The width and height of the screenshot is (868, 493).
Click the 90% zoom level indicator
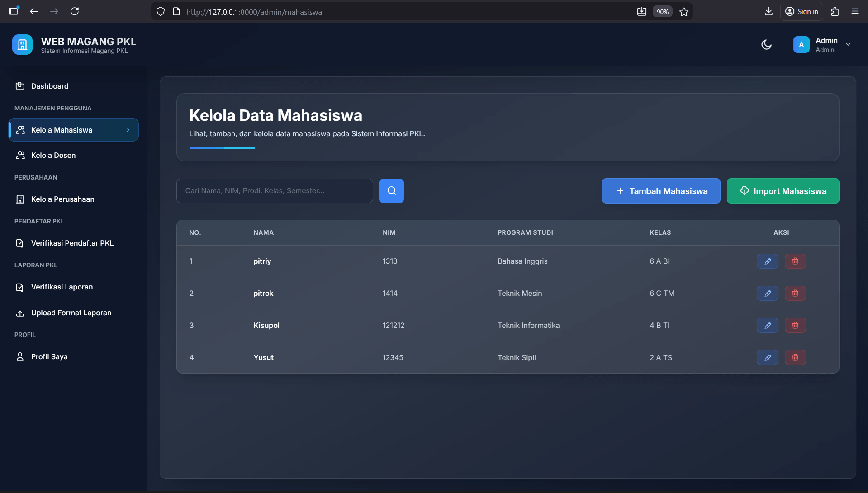(662, 12)
